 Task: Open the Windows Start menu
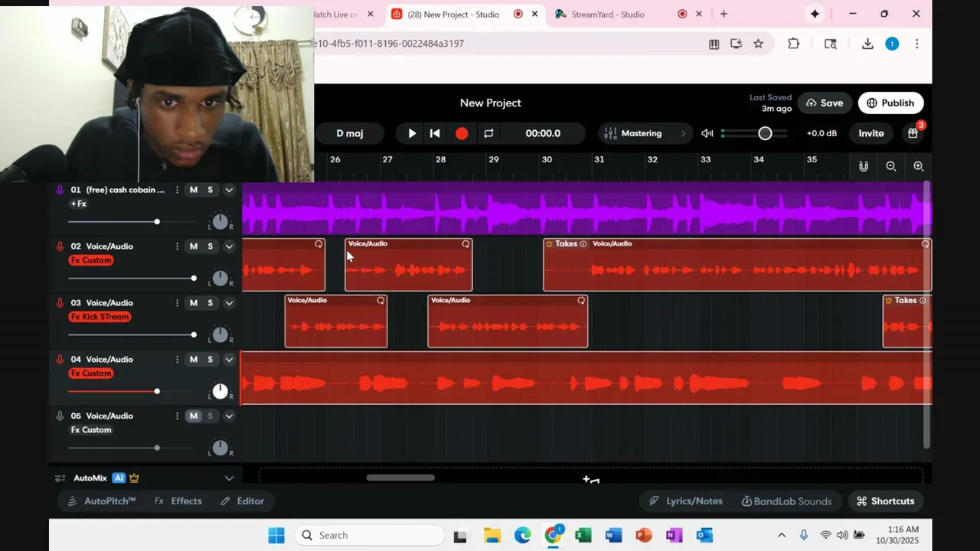276,536
